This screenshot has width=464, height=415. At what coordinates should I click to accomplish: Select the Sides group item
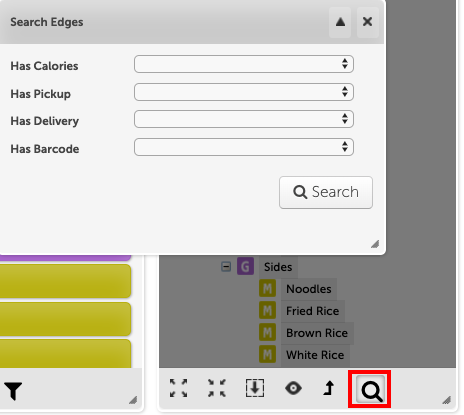278,267
